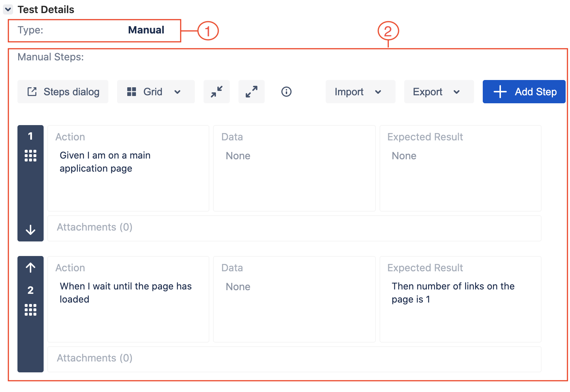Screen dimensions: 570x392
Task: Move step 2 up with arrow
Action: [31, 268]
